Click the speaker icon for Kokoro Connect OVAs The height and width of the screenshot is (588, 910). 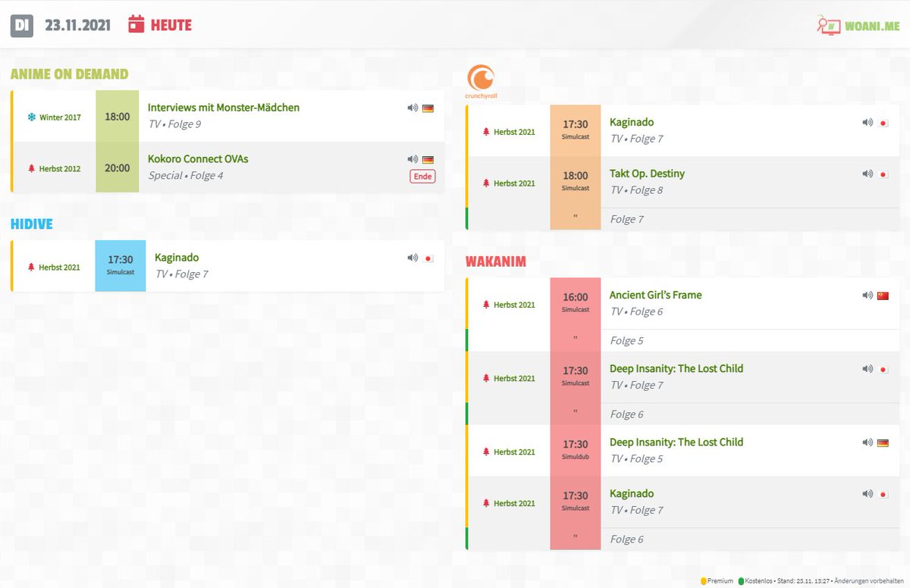[x=413, y=159]
